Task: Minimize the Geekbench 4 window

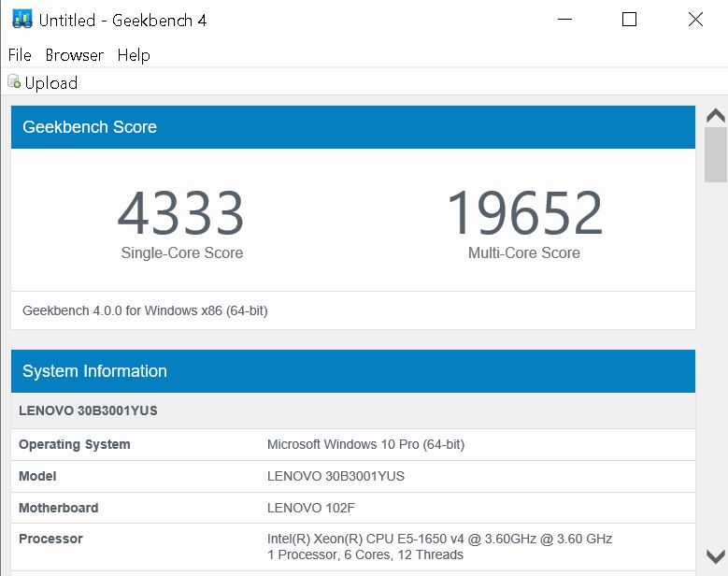Action: [x=564, y=20]
